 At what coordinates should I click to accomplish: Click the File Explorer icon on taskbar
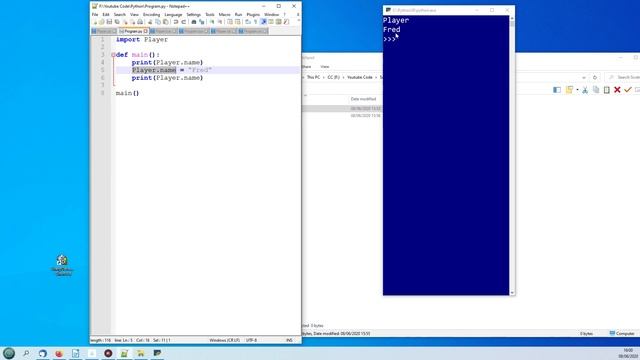click(141, 353)
